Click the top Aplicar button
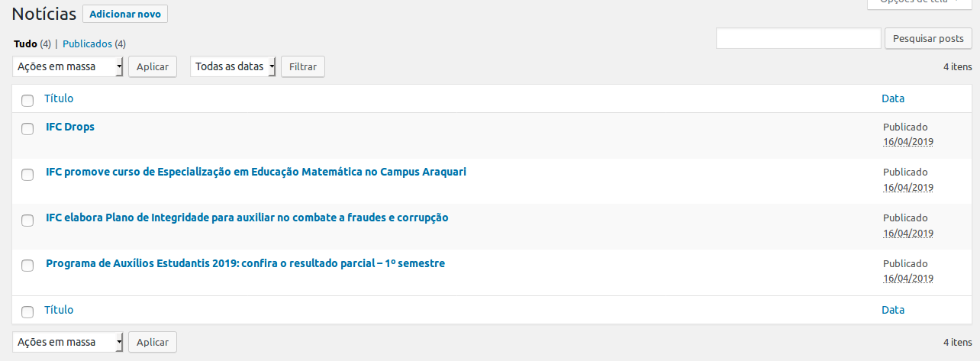 (153, 66)
